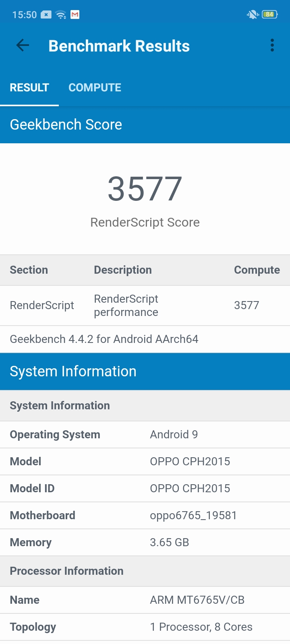Tap the back arrow icon
290x644 pixels.
(23, 45)
